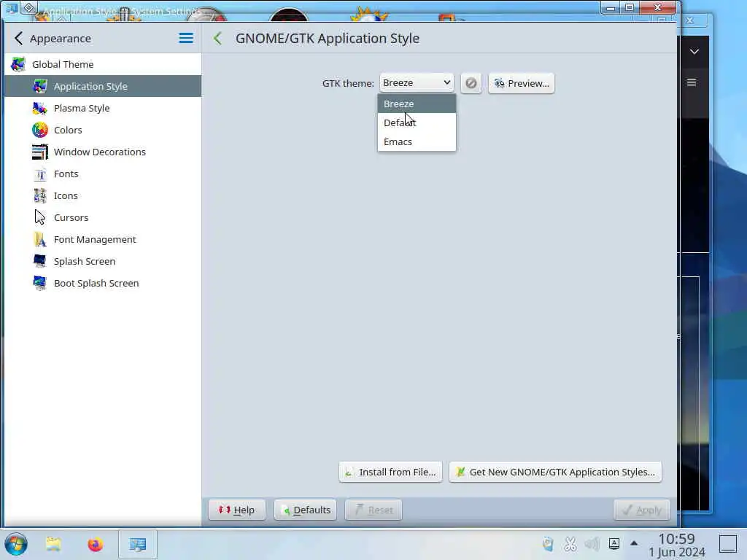
Task: Select Application Style in the sidebar
Action: pyautogui.click(x=103, y=86)
